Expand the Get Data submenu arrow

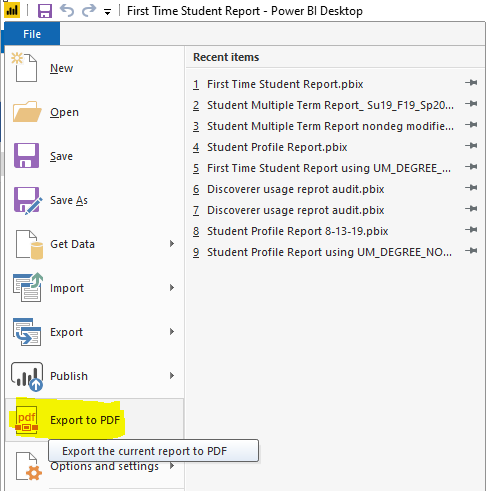pos(172,244)
